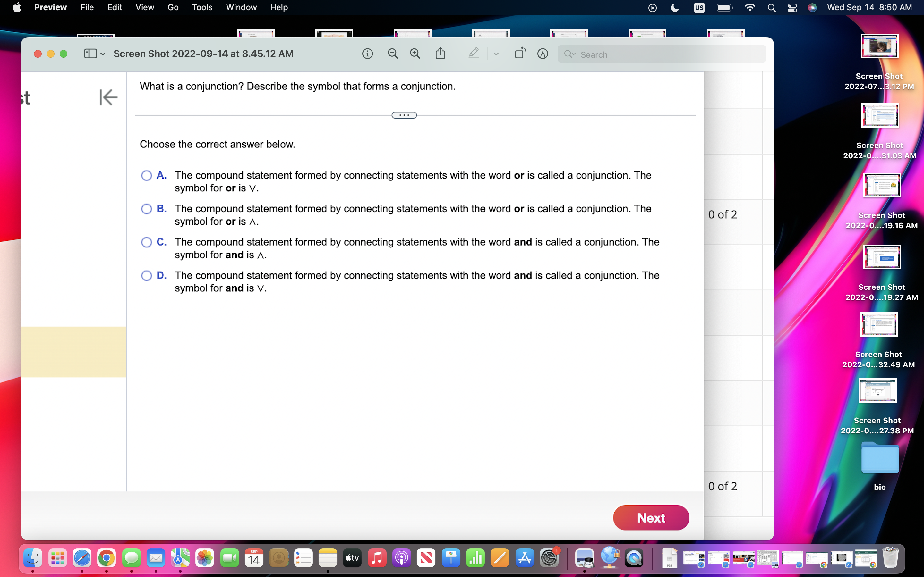Screen dimensions: 924x577
Task: Zoom in on the document
Action: tap(415, 54)
